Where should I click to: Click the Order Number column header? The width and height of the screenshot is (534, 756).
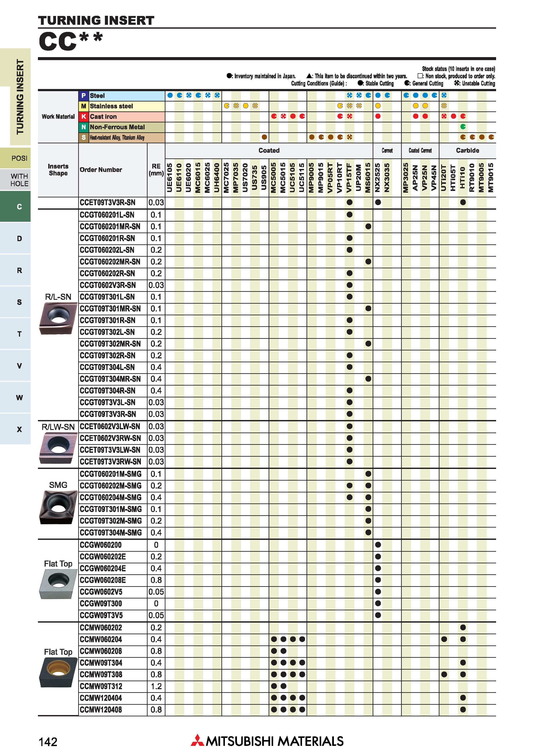pyautogui.click(x=101, y=170)
